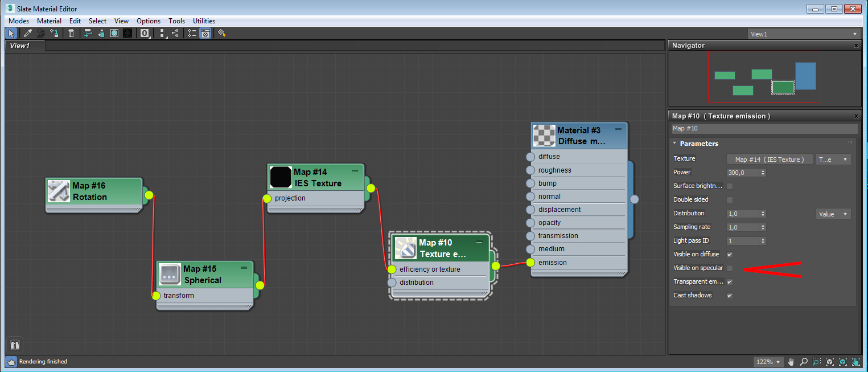The height and width of the screenshot is (372, 868).
Task: Click Select by Material icon
Action: tap(221, 33)
